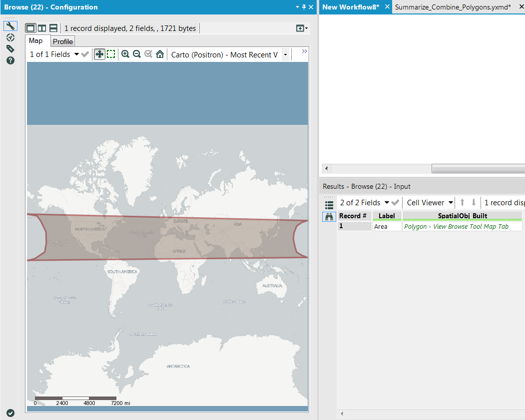This screenshot has height=420, width=525.
Task: Enable two-pane vertical layout in Browse
Action: coord(42,28)
